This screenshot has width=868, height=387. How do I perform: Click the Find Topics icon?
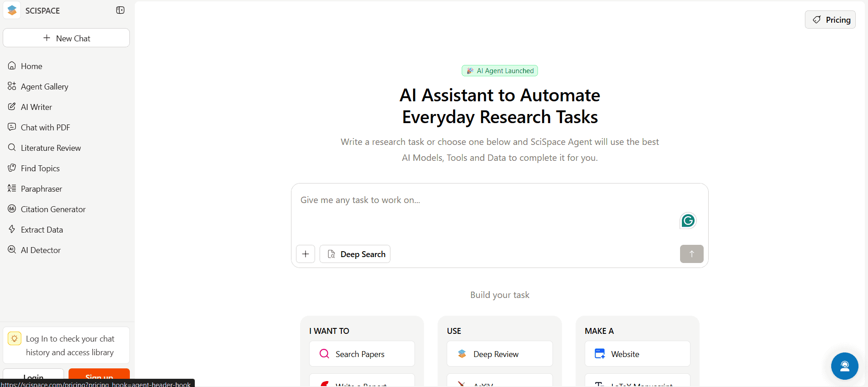click(12, 168)
